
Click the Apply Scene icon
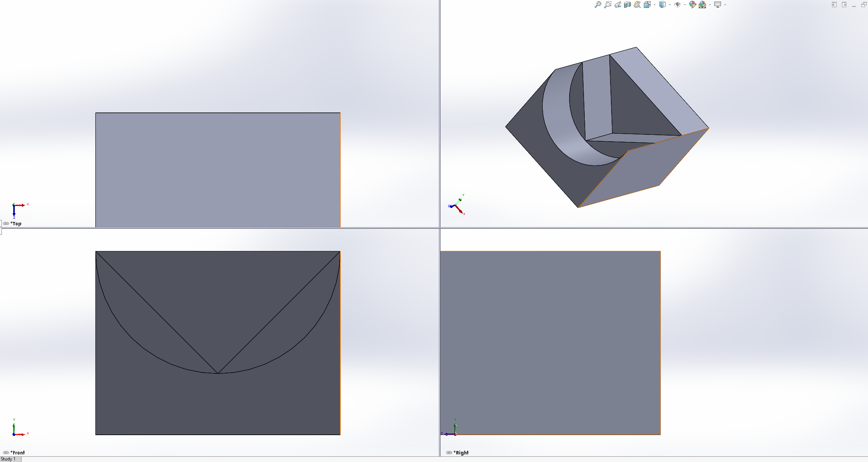pyautogui.click(x=703, y=5)
